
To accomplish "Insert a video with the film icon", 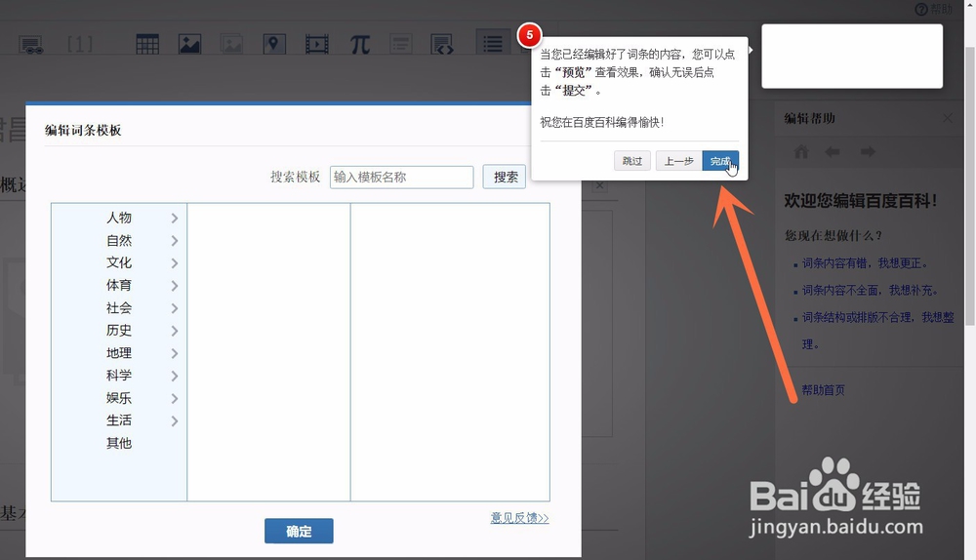I will [x=317, y=44].
